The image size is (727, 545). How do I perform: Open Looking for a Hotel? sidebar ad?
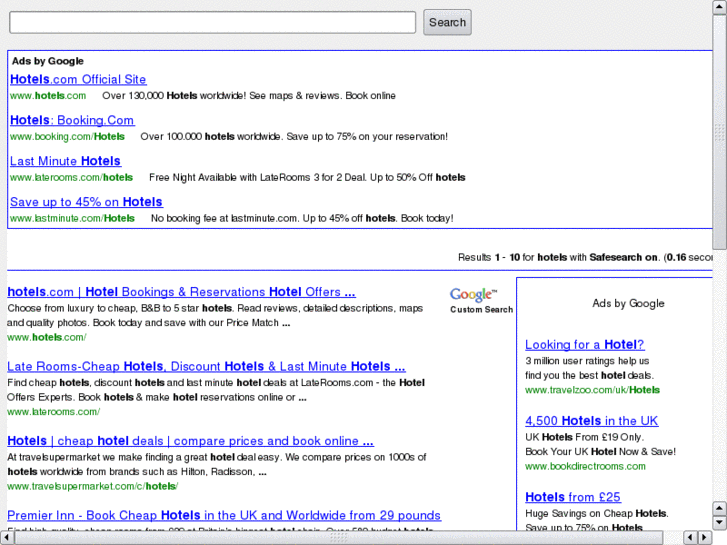point(585,345)
